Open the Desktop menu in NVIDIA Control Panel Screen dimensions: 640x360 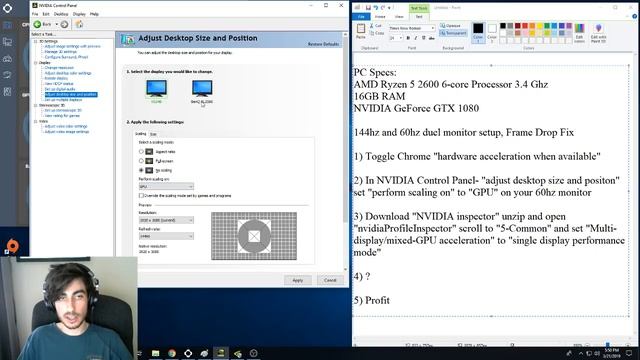61,14
